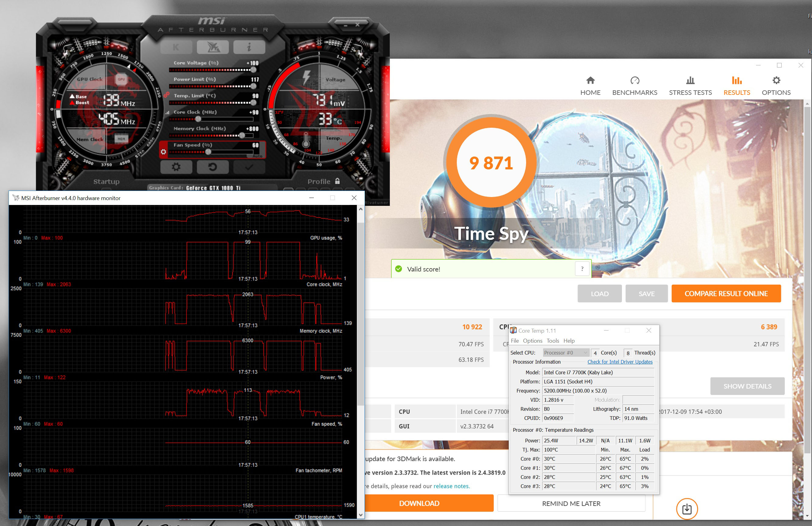Open Core Temp Help menu
The width and height of the screenshot is (812, 526).
click(x=569, y=341)
